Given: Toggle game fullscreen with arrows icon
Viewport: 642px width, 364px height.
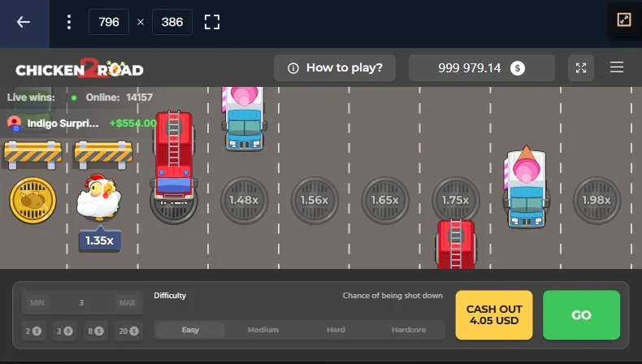Looking at the screenshot, I should tap(581, 68).
